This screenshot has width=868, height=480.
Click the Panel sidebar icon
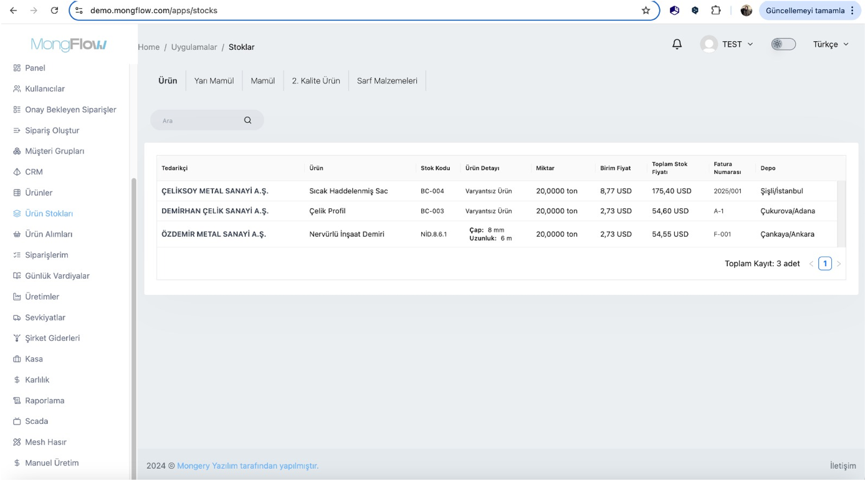(x=17, y=68)
